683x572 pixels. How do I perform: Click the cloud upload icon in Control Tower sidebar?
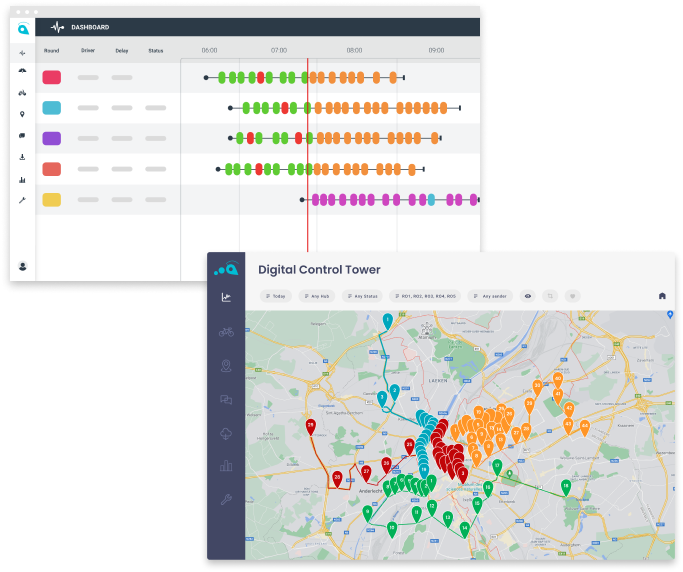click(226, 433)
